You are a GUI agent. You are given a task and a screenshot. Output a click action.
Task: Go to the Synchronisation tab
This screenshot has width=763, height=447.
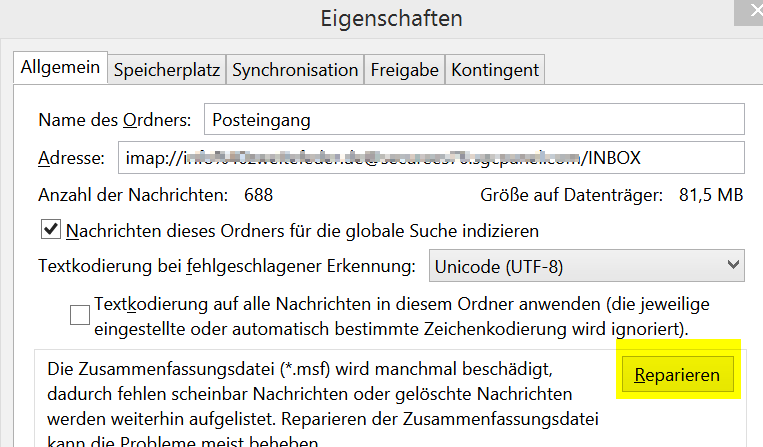click(x=295, y=70)
